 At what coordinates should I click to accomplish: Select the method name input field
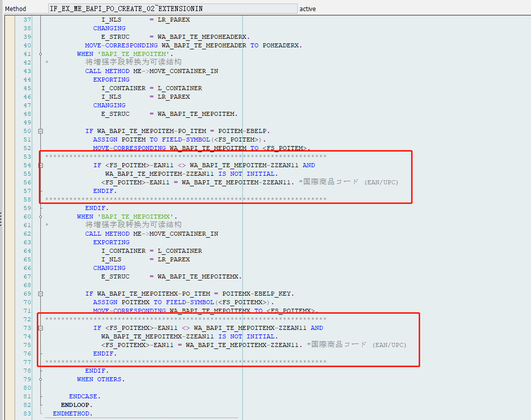(x=171, y=8)
